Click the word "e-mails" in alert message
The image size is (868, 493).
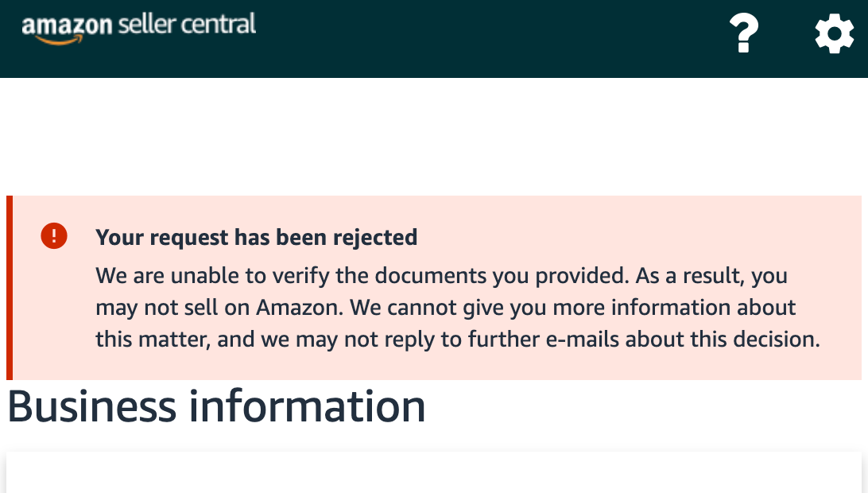[583, 339]
